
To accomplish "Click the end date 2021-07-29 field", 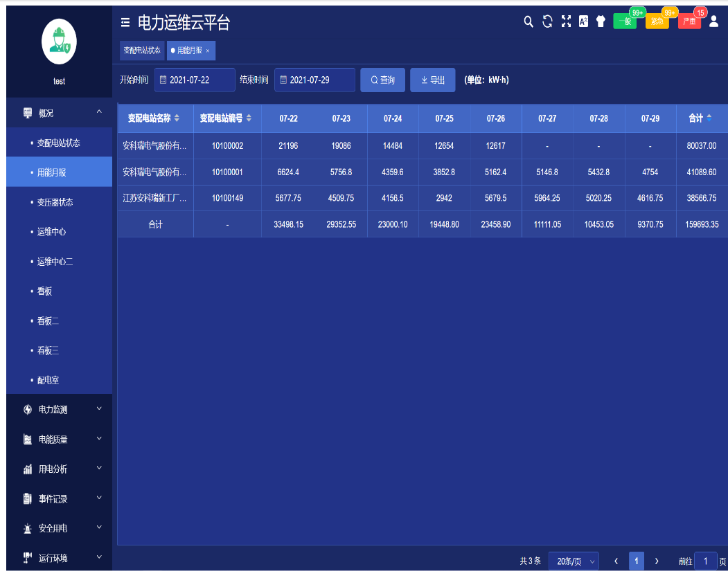I will coord(315,80).
